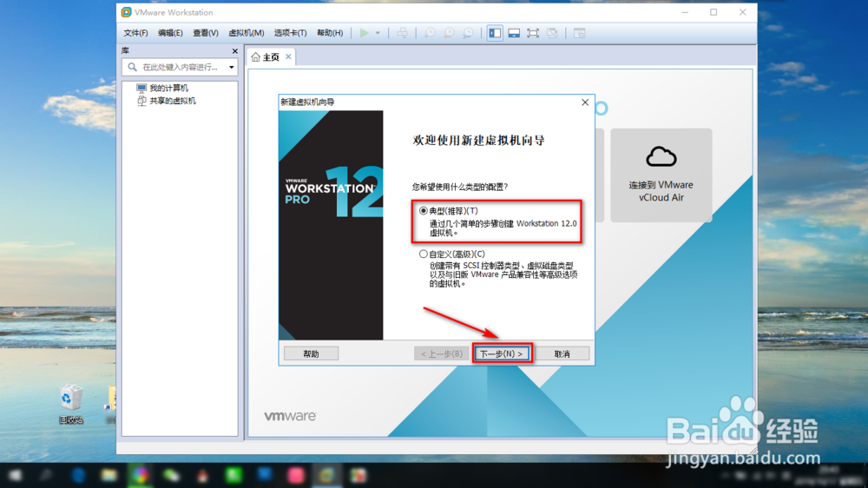Screen dimensions: 868x488
Task: Open the 编辑(E) menu
Action: [170, 33]
